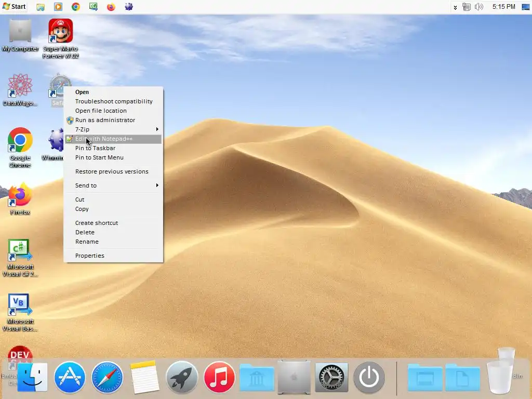This screenshot has height=399, width=532.
Task: Choose Open file location
Action: [x=113, y=111]
